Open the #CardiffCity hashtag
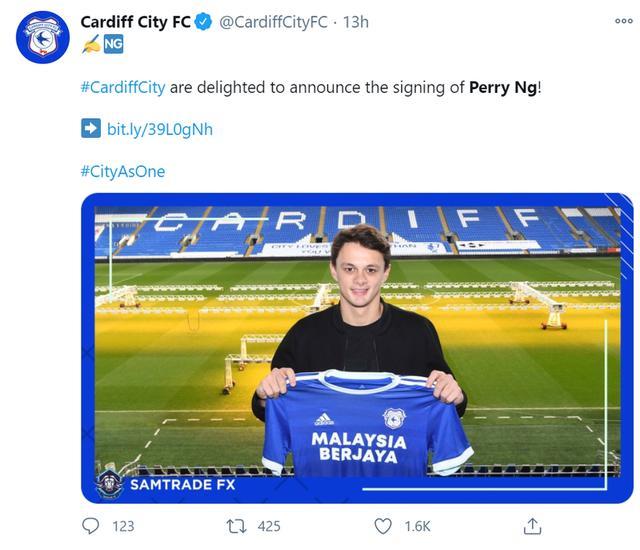This screenshot has height=550, width=640. 122,87
